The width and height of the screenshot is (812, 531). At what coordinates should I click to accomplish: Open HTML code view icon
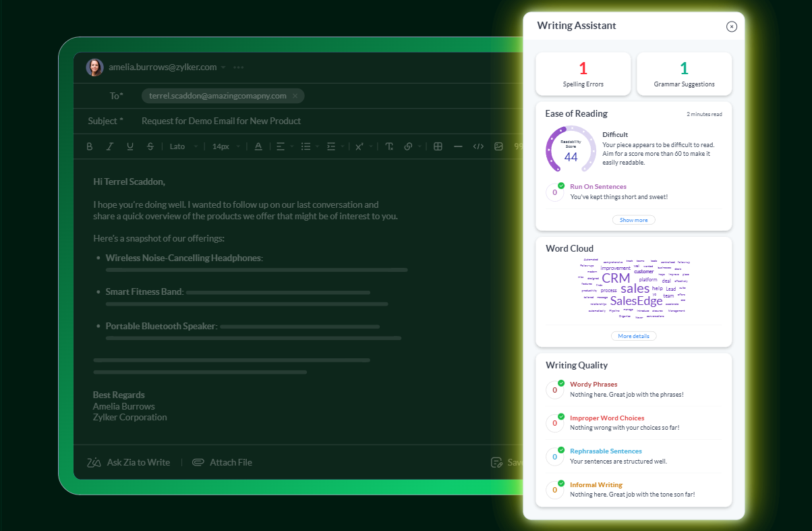[478, 146]
